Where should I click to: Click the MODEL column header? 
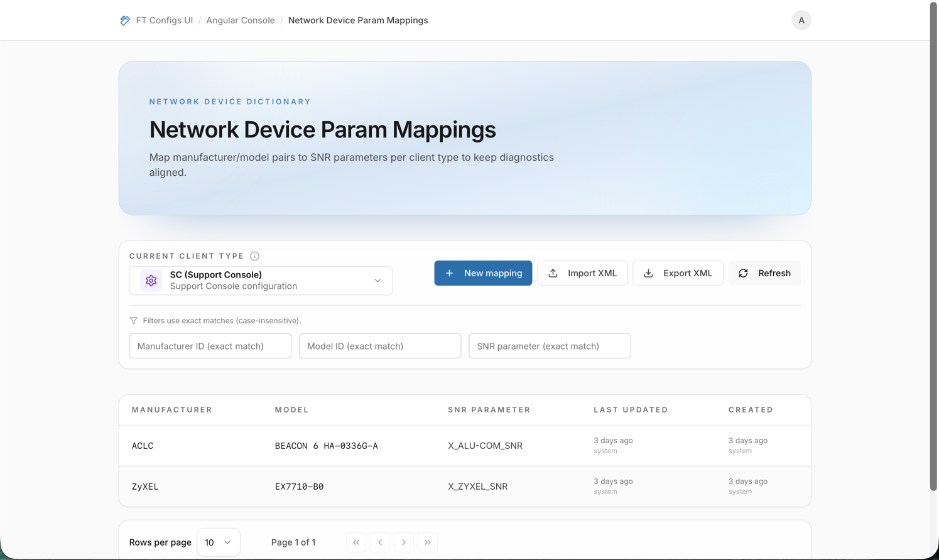[292, 410]
